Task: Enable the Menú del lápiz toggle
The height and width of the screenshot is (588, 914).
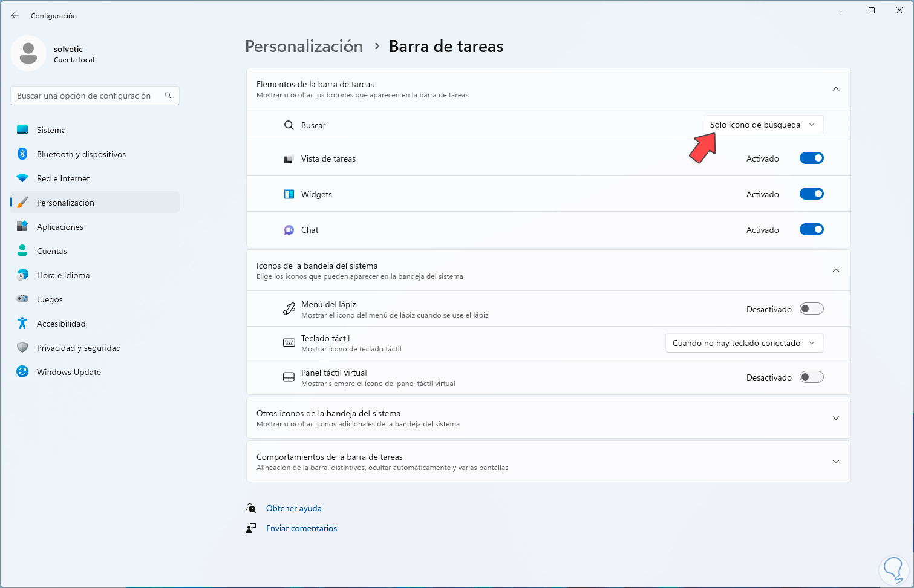Action: click(x=811, y=309)
